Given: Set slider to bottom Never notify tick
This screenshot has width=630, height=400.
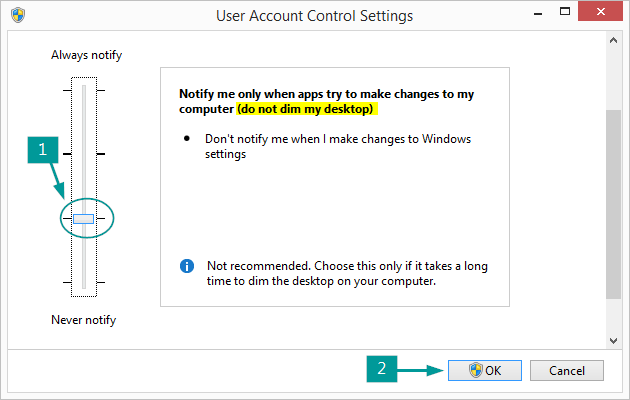Looking at the screenshot, I should [84, 282].
